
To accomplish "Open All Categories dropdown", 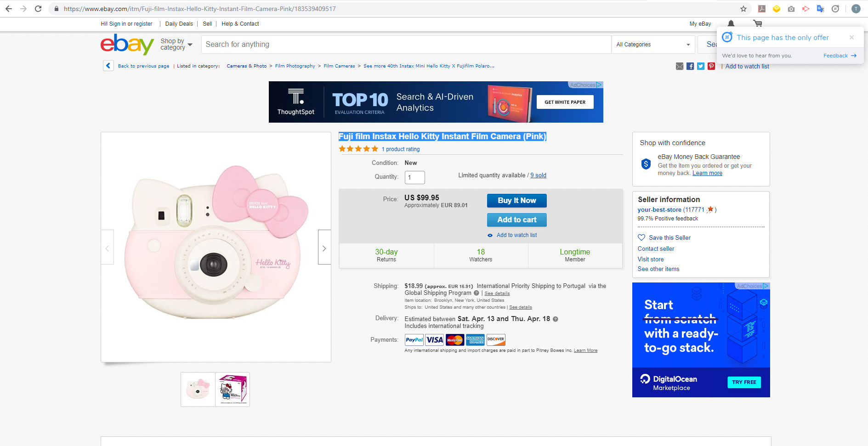I will click(x=653, y=45).
